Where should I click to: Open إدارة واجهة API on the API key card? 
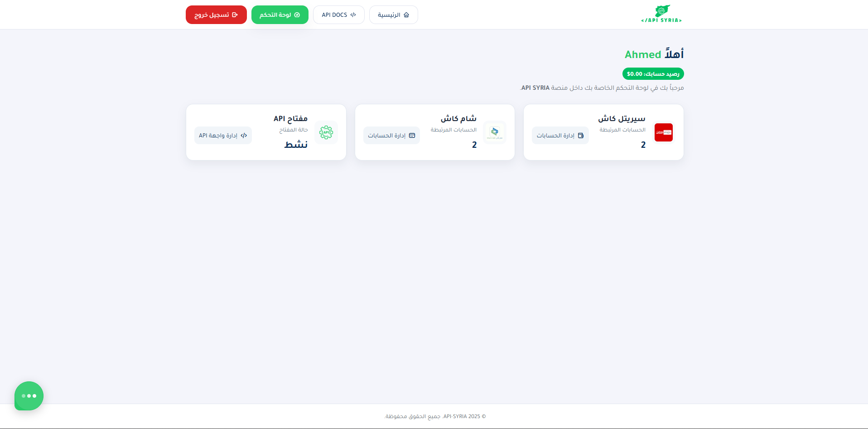(223, 135)
